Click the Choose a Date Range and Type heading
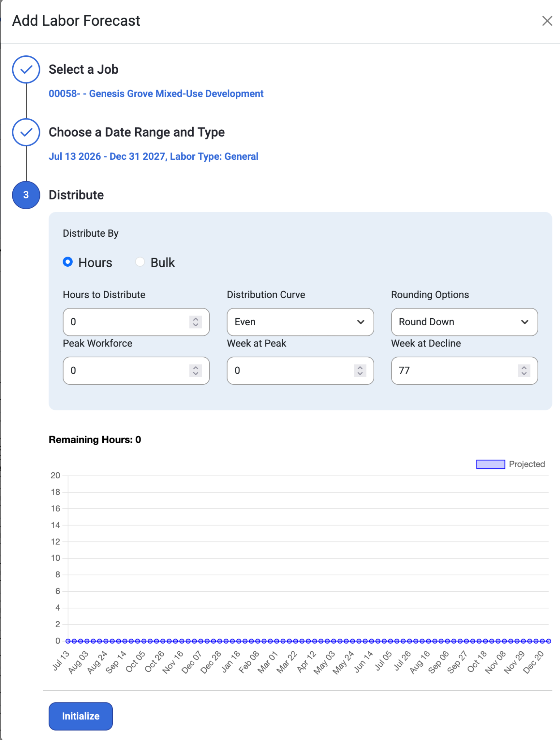560x740 pixels. pyautogui.click(x=137, y=132)
